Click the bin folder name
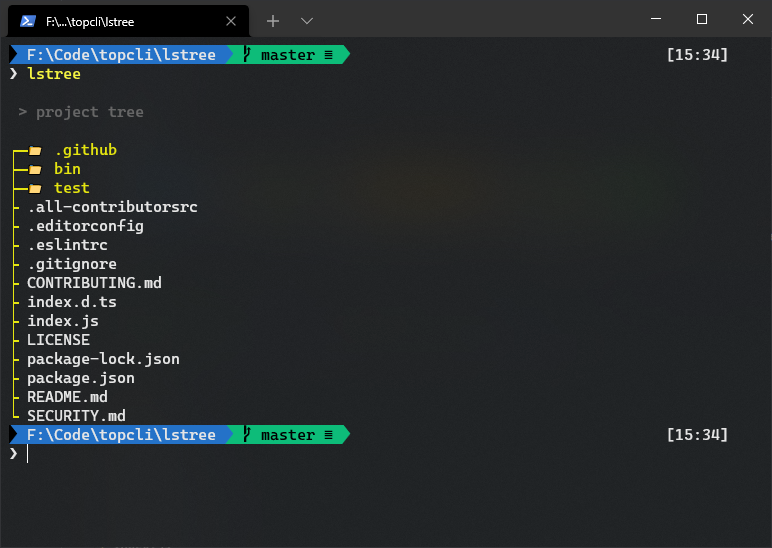 point(67,169)
